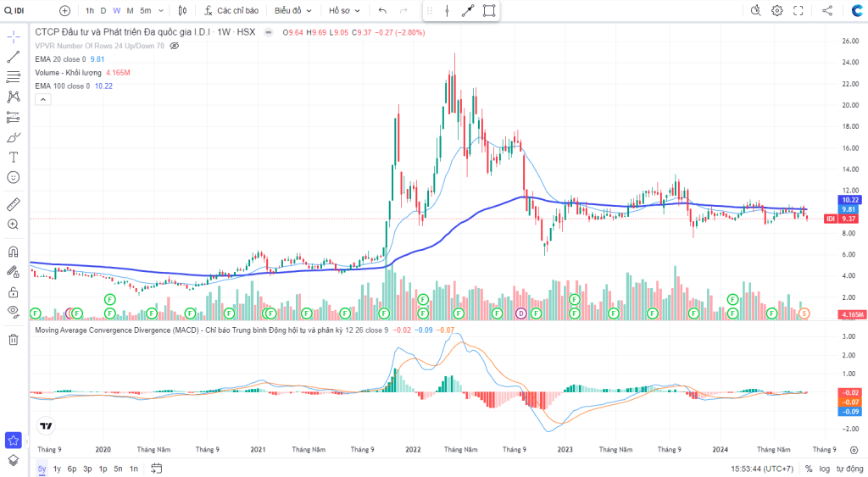Expand the timeframe interval dropdown arrow

pos(161,10)
